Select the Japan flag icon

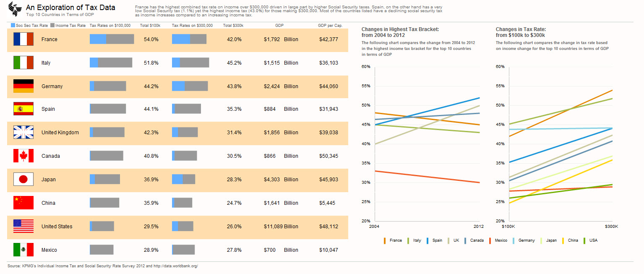[x=23, y=179]
